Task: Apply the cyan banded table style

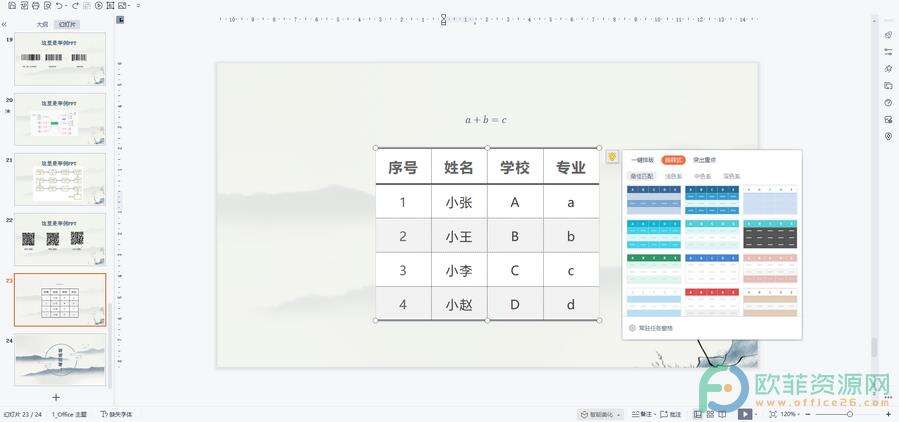Action: click(x=654, y=234)
